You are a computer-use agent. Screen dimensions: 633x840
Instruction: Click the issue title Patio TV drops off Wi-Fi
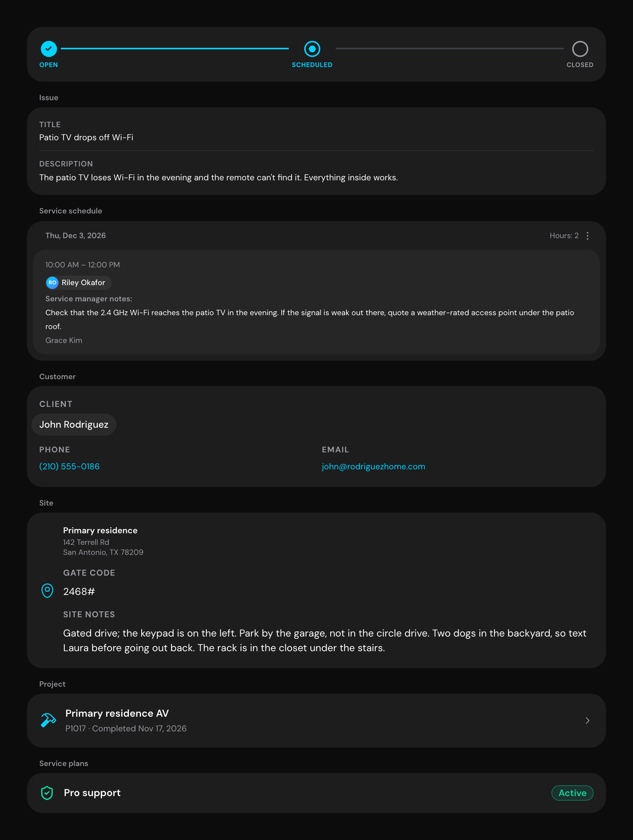86,138
